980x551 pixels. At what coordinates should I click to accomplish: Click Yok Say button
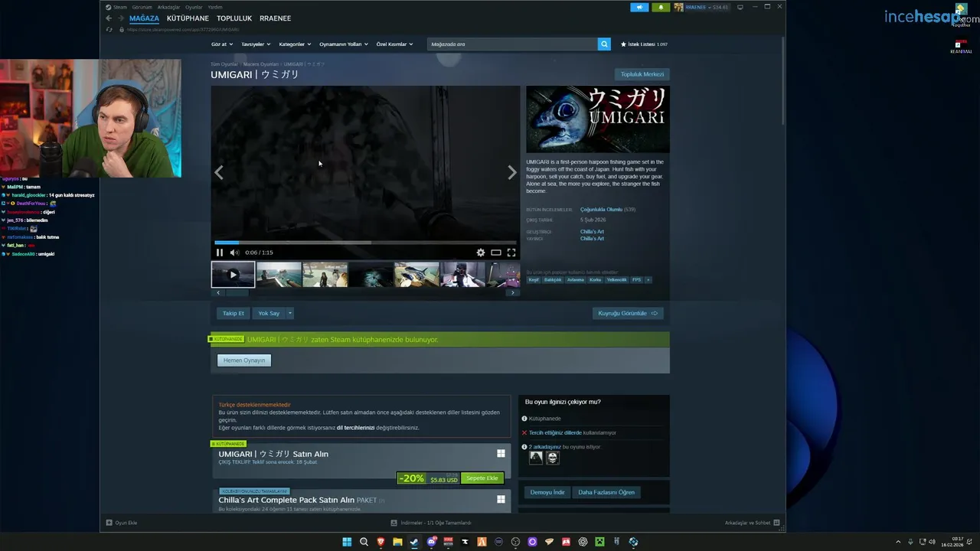(x=269, y=313)
